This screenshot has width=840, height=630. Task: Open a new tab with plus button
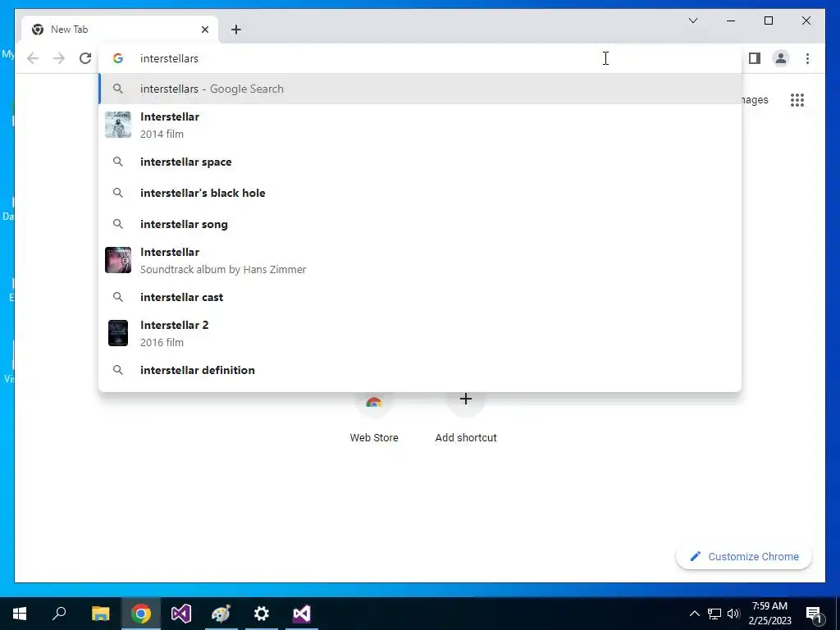click(236, 30)
